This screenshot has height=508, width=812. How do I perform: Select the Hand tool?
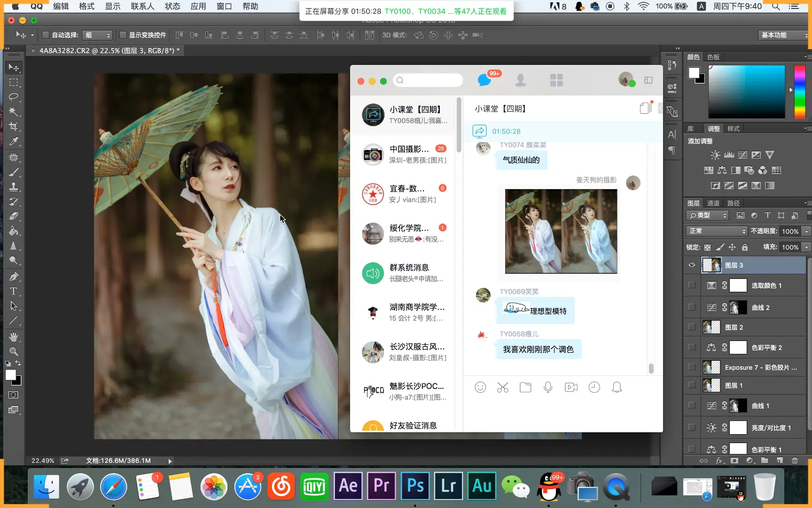(14, 337)
